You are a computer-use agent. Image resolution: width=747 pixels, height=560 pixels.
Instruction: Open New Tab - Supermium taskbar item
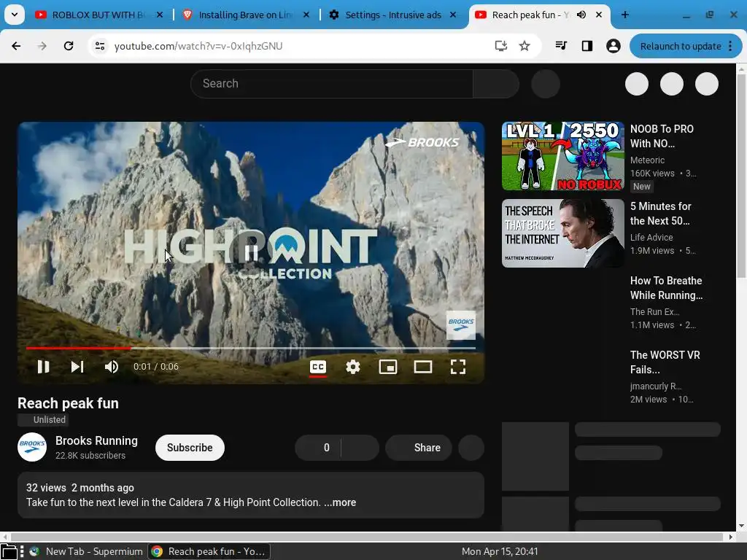(86, 551)
